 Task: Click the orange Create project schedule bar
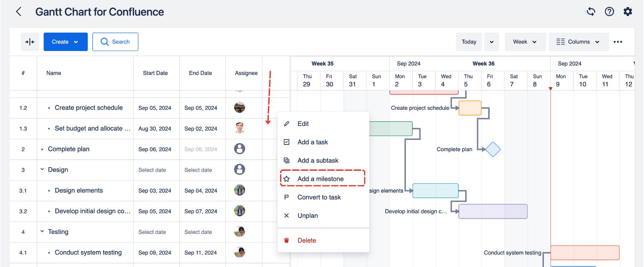click(470, 108)
